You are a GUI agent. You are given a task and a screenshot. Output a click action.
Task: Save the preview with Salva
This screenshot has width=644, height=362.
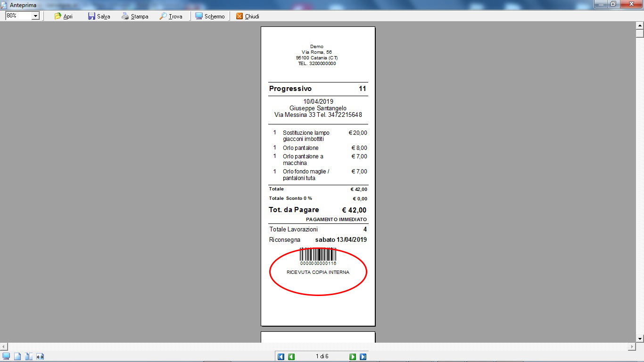tap(99, 16)
